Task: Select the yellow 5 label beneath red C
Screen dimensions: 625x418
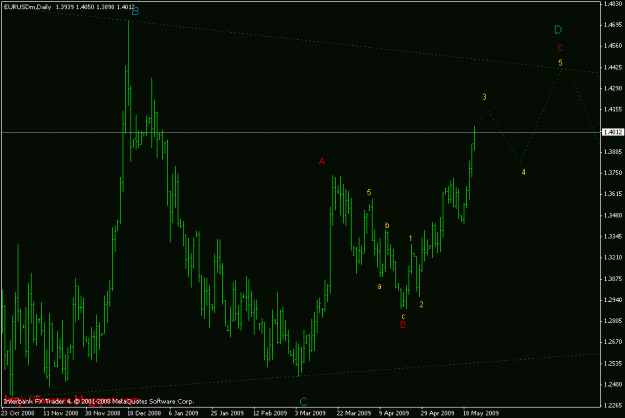Action: tap(560, 63)
